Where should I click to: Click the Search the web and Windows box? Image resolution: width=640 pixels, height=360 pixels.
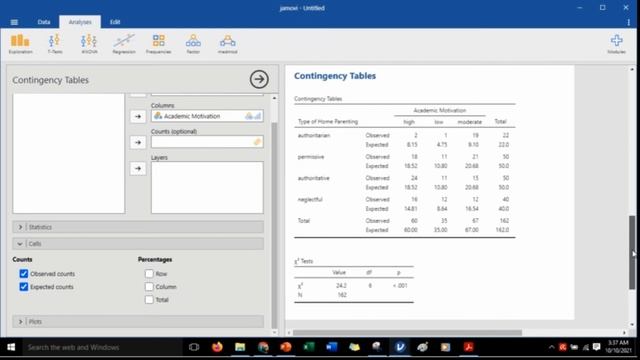(x=102, y=347)
